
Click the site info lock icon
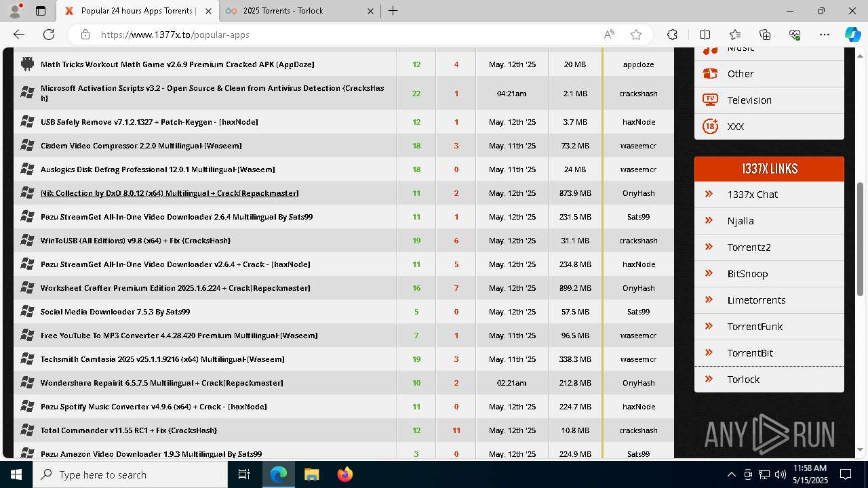tap(85, 35)
